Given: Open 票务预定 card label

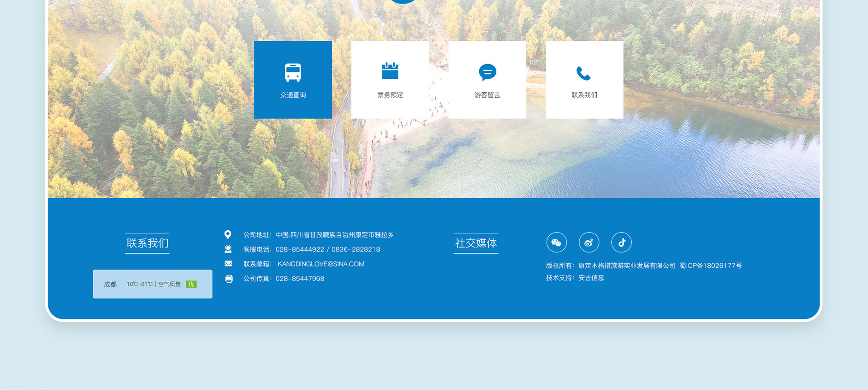Looking at the screenshot, I should [390, 95].
